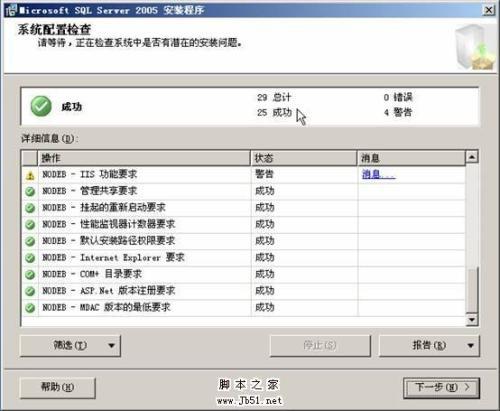Open the 消息... link for IIS warning

(x=378, y=174)
